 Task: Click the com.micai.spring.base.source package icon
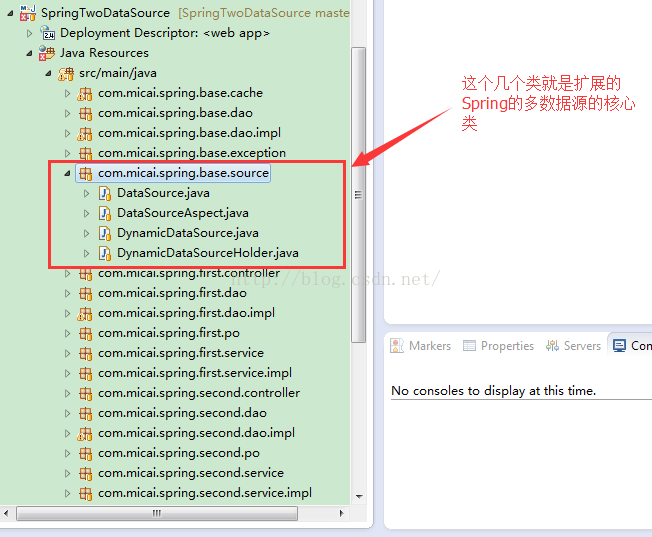[86, 173]
